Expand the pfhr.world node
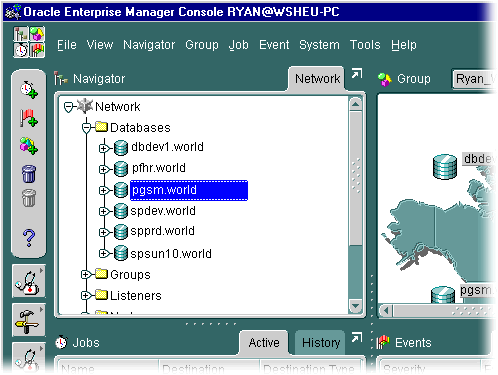Screen dimensions: 498x375 [x=104, y=169]
